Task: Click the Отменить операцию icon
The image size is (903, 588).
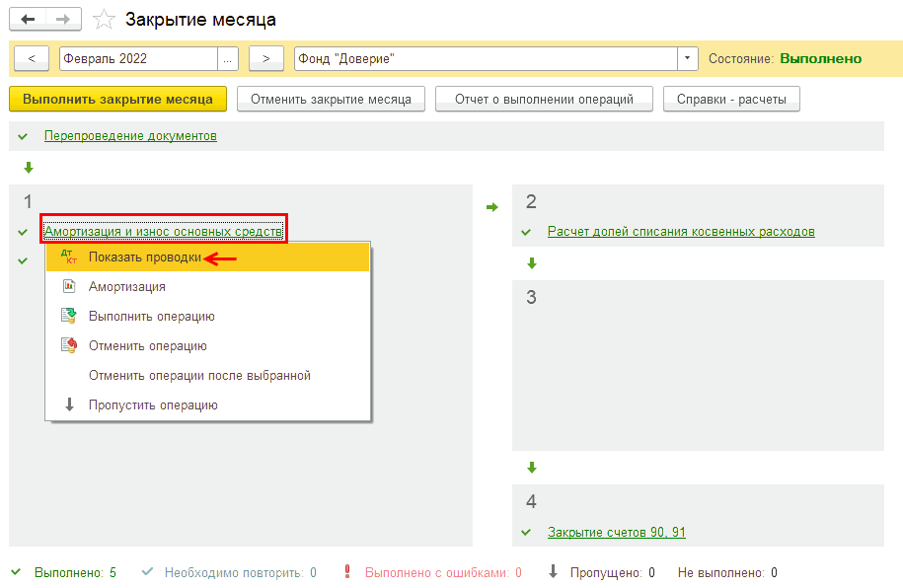Action: pos(68,346)
